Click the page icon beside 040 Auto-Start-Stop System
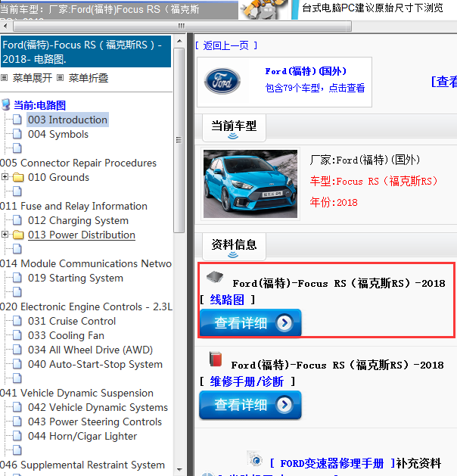Image resolution: width=457 pixels, height=476 pixels. pyautogui.click(x=17, y=364)
